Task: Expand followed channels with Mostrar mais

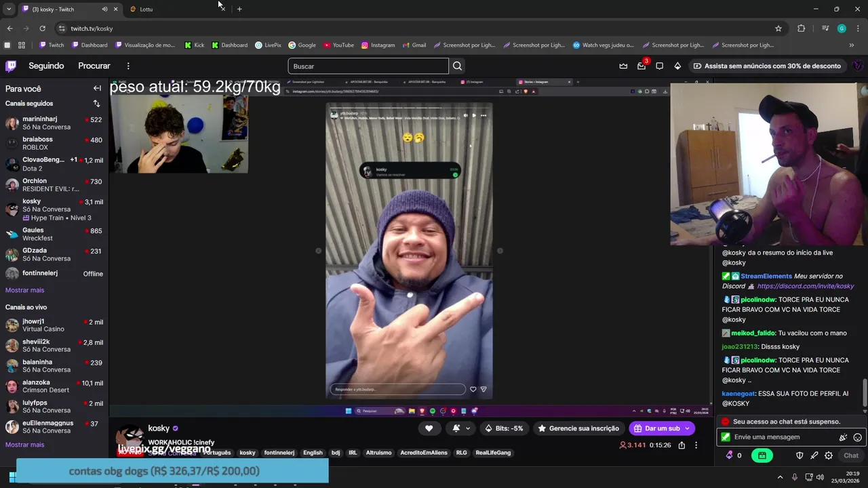Action: point(24,290)
